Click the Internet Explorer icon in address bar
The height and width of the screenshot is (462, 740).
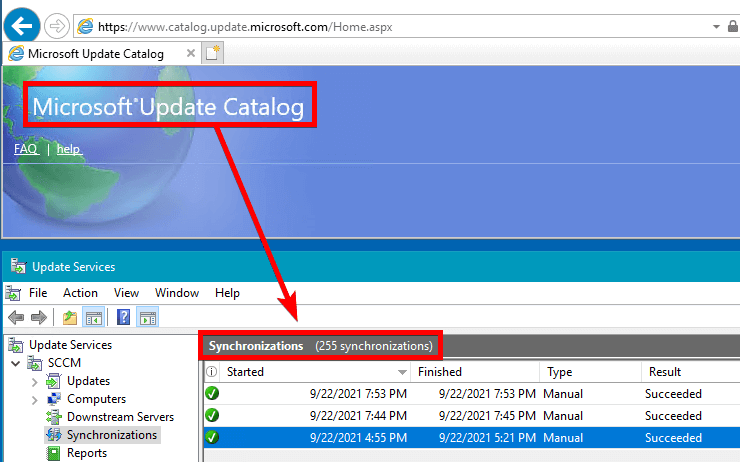(85, 26)
